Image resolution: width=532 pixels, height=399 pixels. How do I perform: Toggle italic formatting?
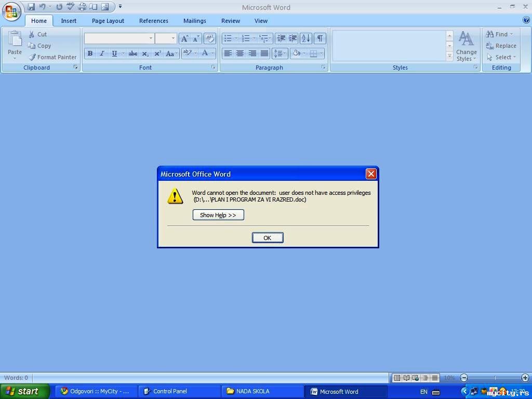(102, 54)
